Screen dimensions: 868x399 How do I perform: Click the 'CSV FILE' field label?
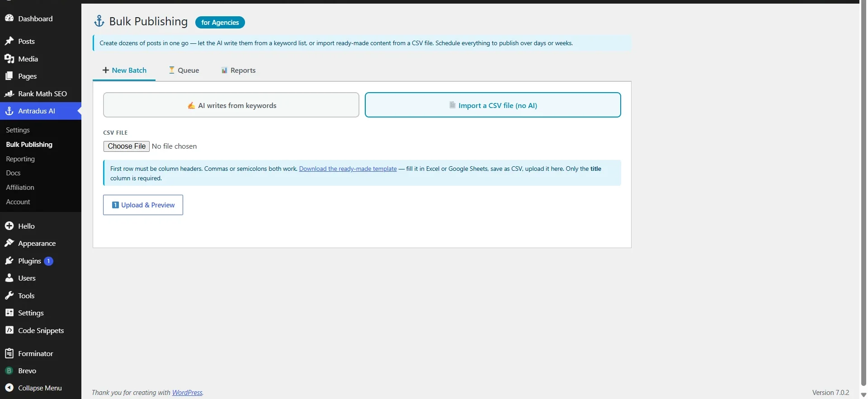(x=115, y=133)
